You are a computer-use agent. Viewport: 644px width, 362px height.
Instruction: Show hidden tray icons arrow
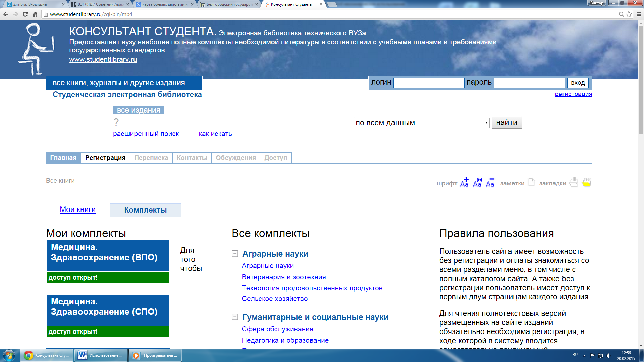(x=584, y=355)
